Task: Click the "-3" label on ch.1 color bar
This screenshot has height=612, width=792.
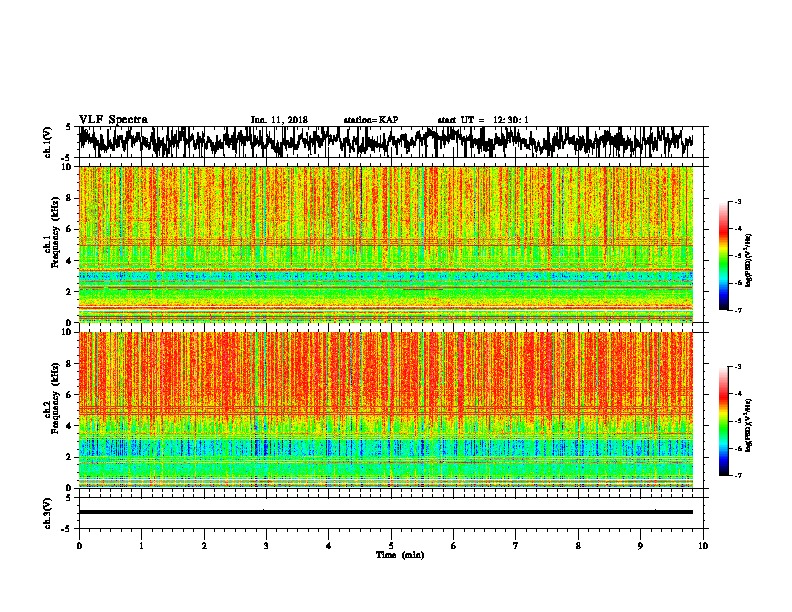Action: [x=738, y=202]
